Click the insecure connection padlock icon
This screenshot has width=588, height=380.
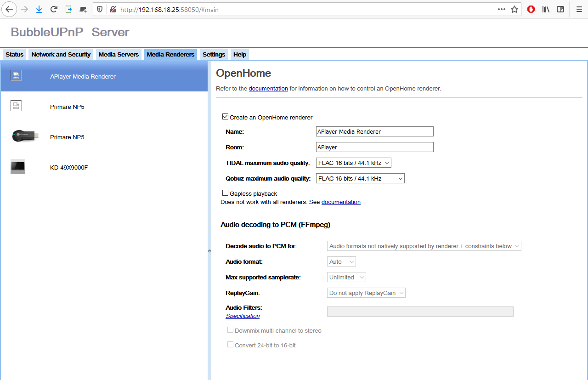pyautogui.click(x=113, y=9)
